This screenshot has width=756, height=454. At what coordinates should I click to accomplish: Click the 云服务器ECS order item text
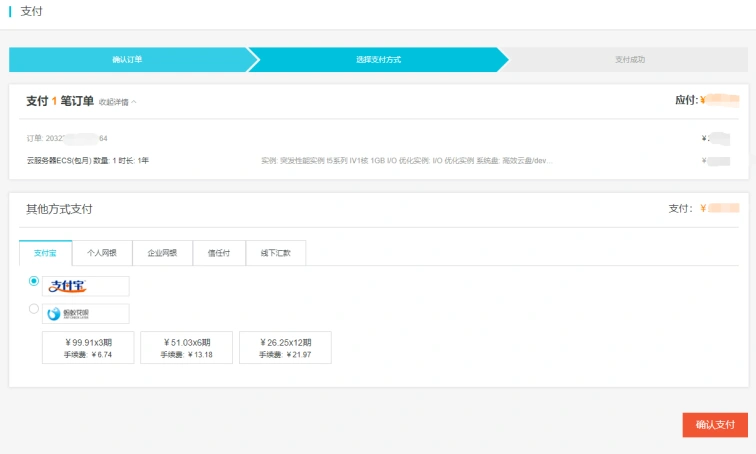(88, 160)
